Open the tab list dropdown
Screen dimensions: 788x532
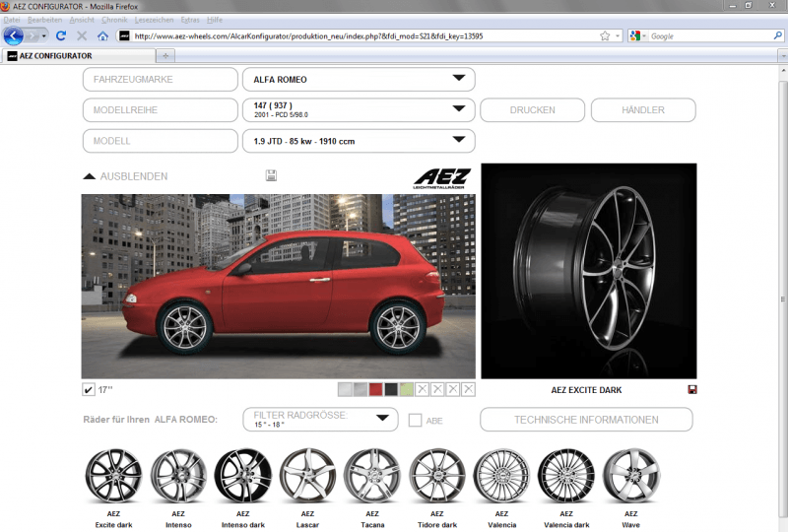tap(782, 56)
